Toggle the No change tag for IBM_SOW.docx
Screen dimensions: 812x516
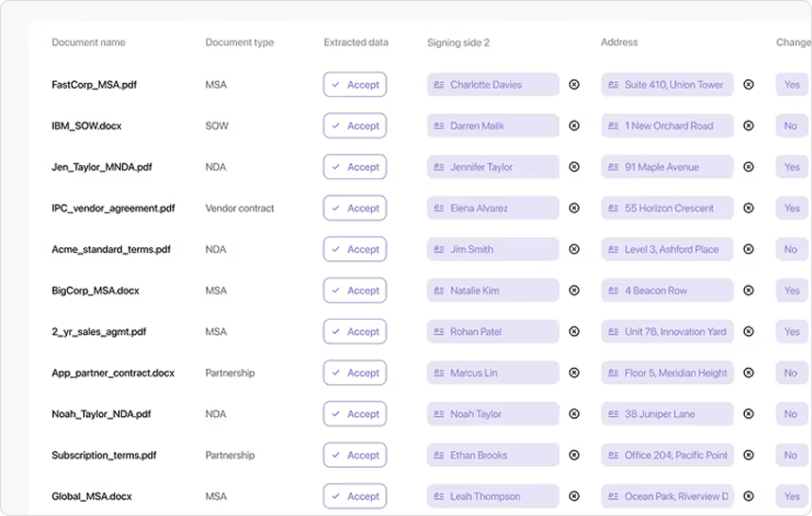tap(791, 125)
